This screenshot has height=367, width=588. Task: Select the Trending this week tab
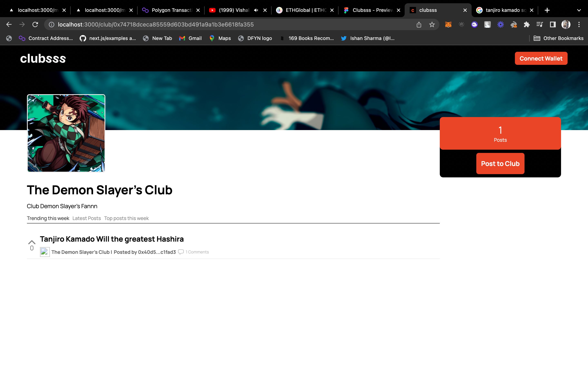(x=48, y=218)
